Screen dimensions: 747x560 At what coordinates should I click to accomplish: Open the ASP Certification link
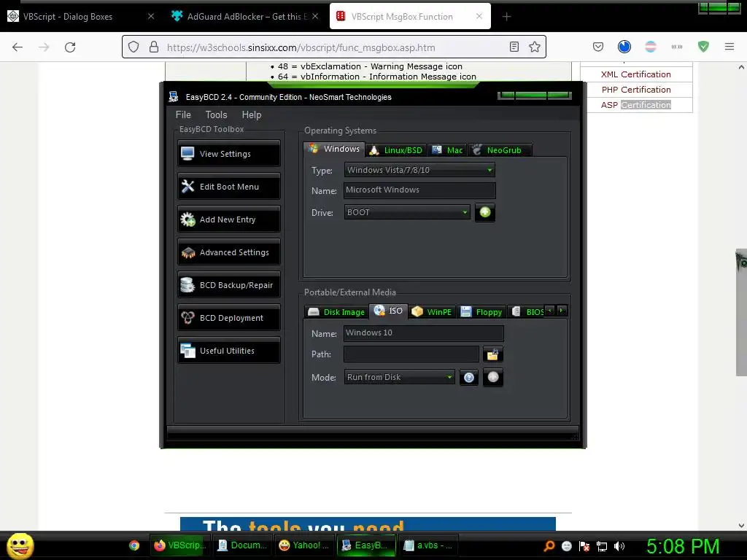pyautogui.click(x=635, y=105)
